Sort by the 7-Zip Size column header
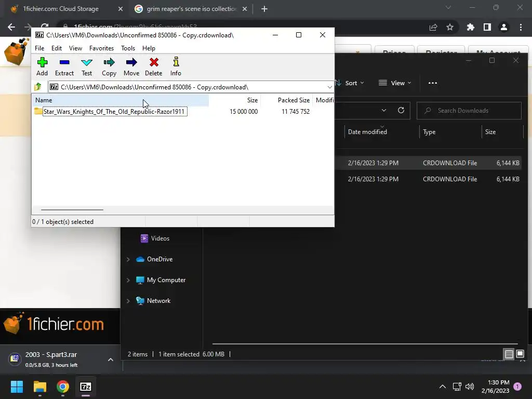The width and height of the screenshot is (532, 399). click(x=234, y=100)
